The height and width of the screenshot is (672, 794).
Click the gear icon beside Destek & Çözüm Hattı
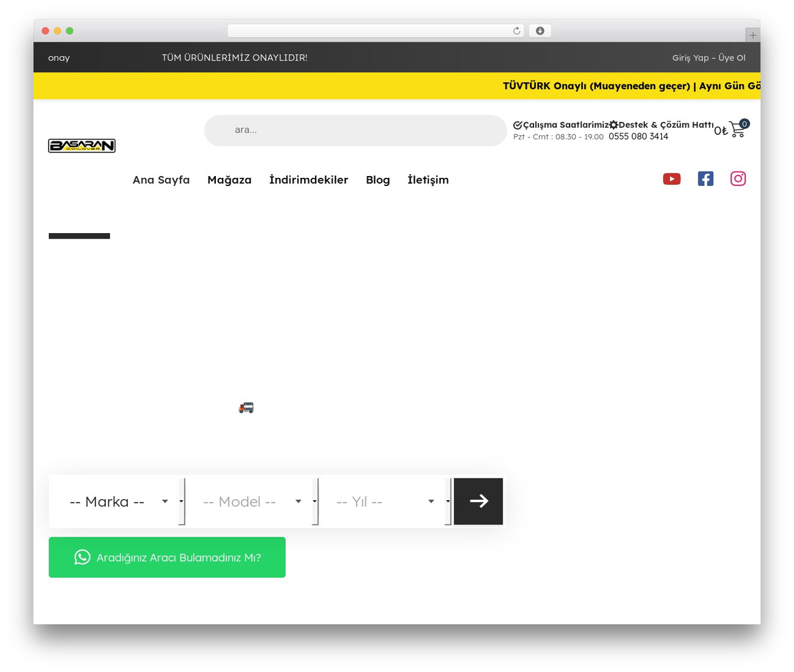pyautogui.click(x=613, y=125)
